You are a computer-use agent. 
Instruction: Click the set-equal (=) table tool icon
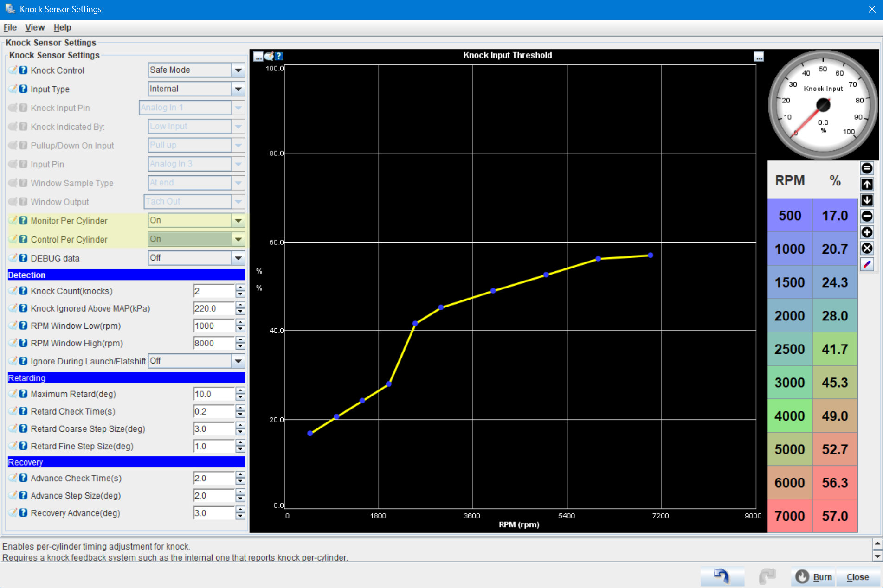(867, 168)
